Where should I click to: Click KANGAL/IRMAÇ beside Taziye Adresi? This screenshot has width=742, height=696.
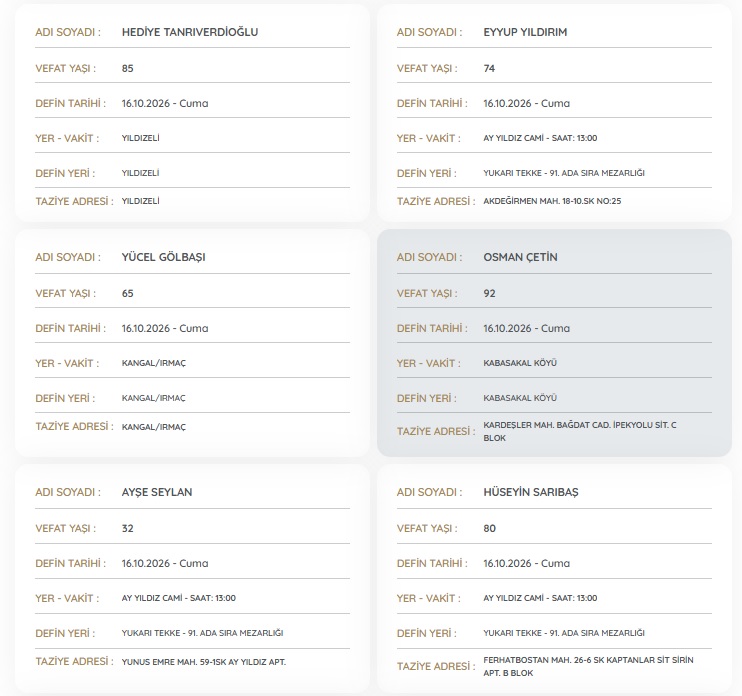153,427
